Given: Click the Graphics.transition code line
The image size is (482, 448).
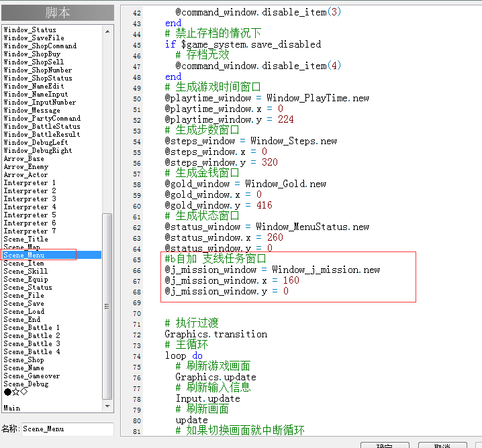Looking at the screenshot, I should pyautogui.click(x=215, y=334).
